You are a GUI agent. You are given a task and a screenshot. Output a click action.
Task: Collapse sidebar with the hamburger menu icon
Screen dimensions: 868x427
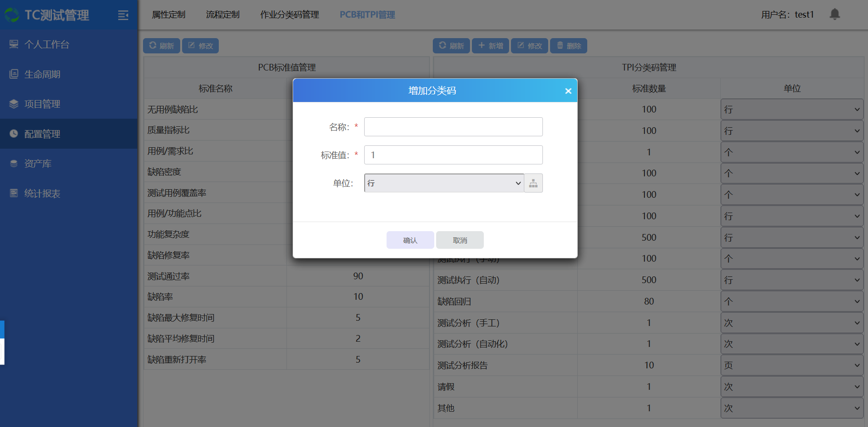point(123,15)
